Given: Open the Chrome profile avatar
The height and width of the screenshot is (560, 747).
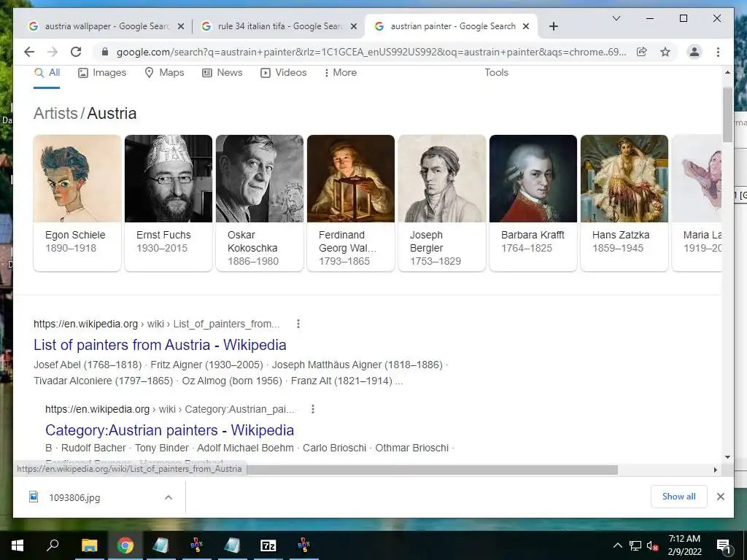Looking at the screenshot, I should click(x=694, y=52).
